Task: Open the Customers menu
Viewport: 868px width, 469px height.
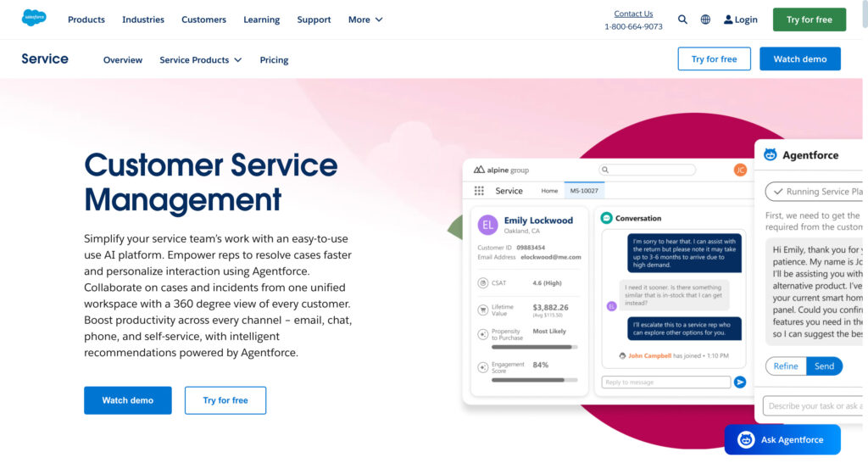Action: pyautogui.click(x=203, y=20)
